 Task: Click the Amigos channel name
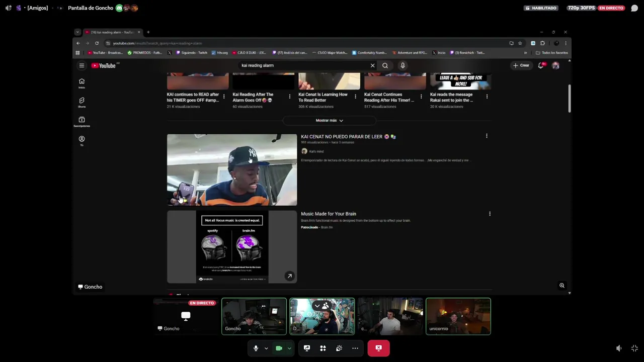38,8
